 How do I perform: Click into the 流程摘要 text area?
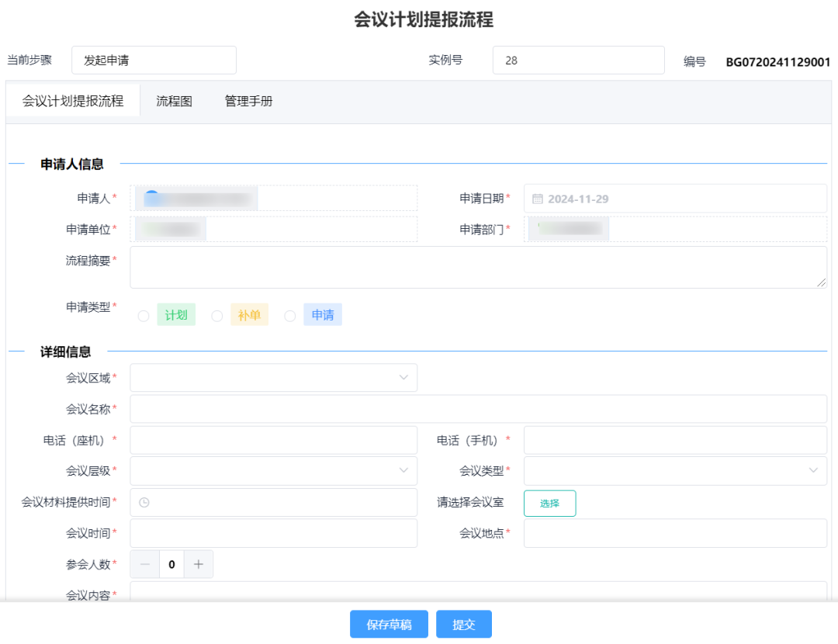coord(477,268)
